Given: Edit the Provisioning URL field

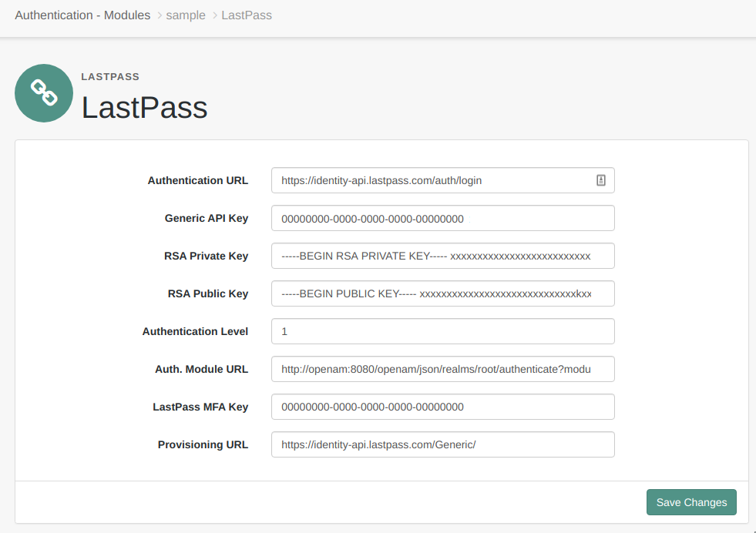Looking at the screenshot, I should click(442, 444).
